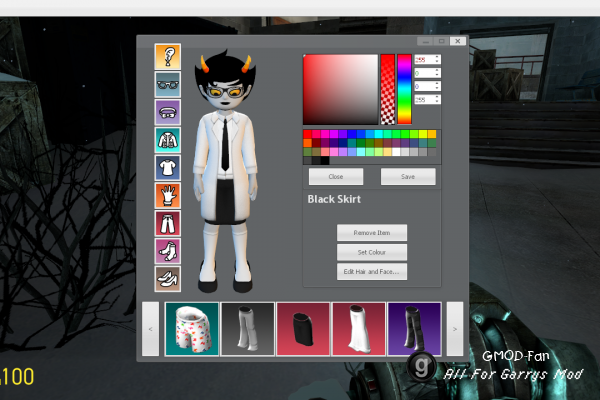Select the glasses category icon
600x400 pixels.
(168, 84)
